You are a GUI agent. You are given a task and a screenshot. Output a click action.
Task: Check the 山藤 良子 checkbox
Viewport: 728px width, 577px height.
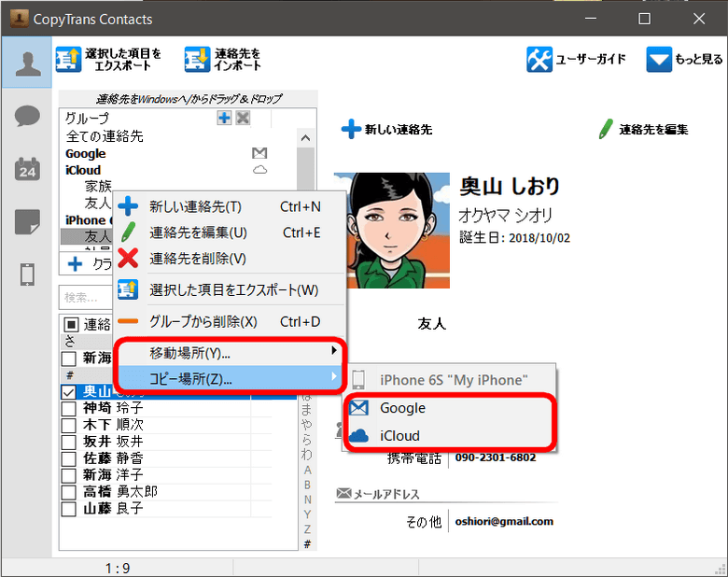click(x=69, y=509)
